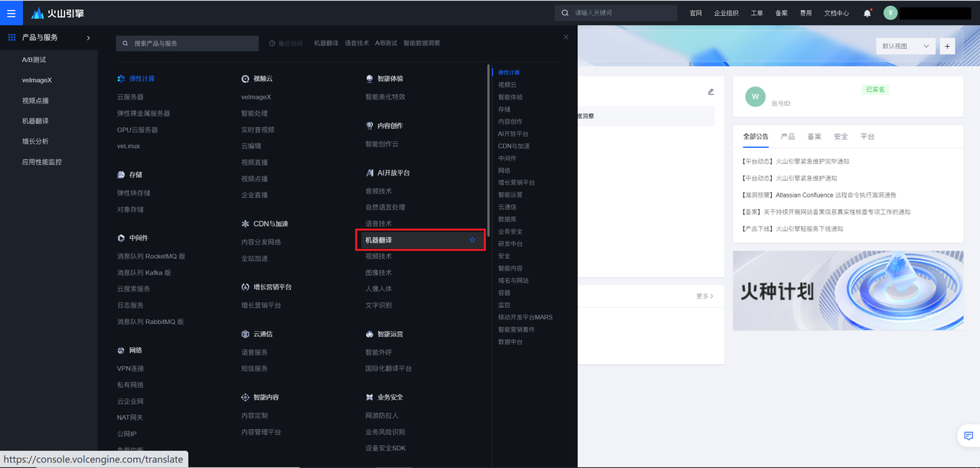The height and width of the screenshot is (468, 980).
Task: Open 内容分发网络 under CDN与加速
Action: [x=261, y=242]
